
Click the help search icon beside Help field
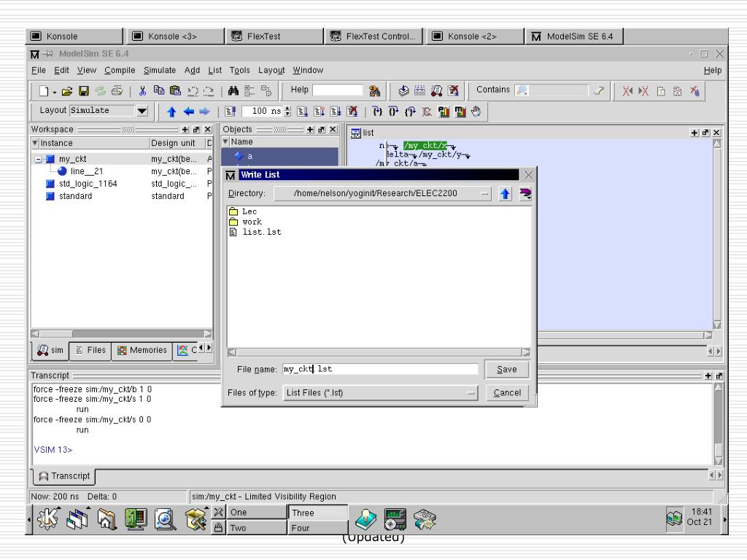coord(374,90)
